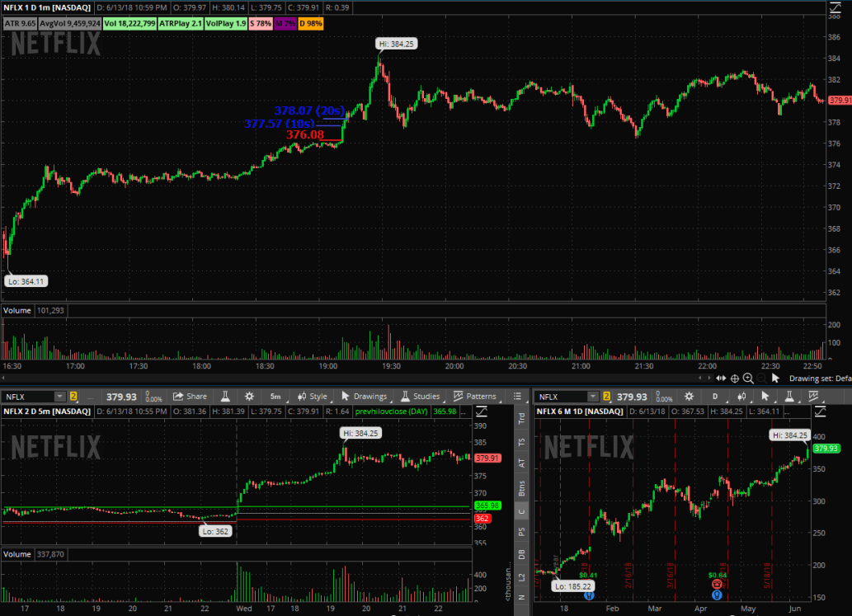Click the gear settings icon in the 5m chart toolbar
Image resolution: width=852 pixels, height=616 pixels.
click(x=249, y=397)
